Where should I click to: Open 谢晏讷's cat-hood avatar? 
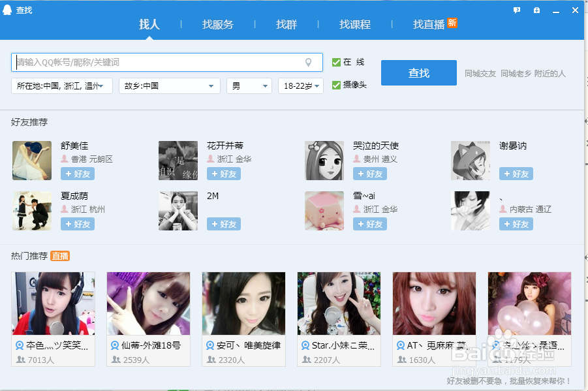pyautogui.click(x=471, y=161)
